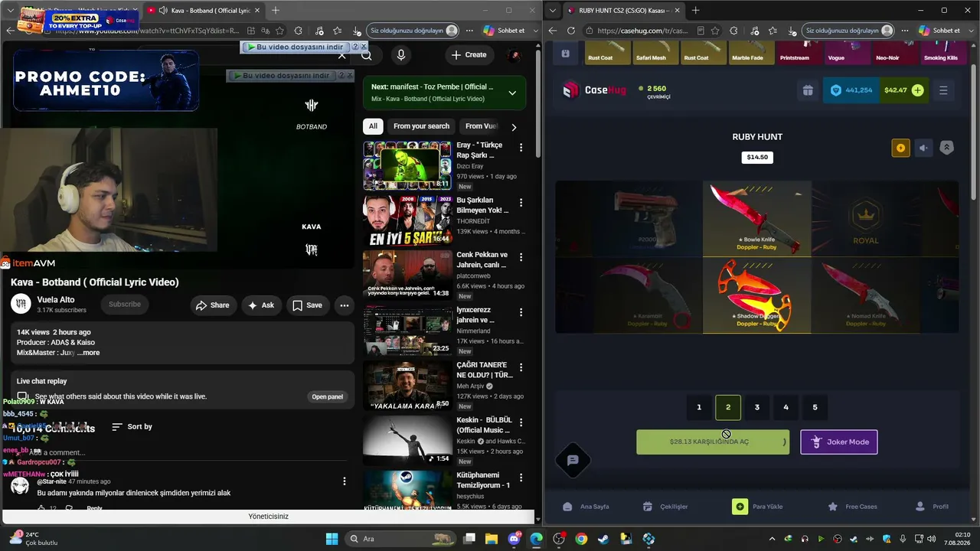
Task: Save the video to a playlist
Action: pos(308,305)
